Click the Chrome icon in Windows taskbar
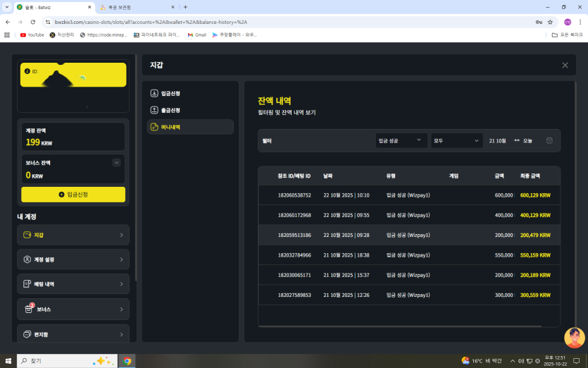 point(127,361)
